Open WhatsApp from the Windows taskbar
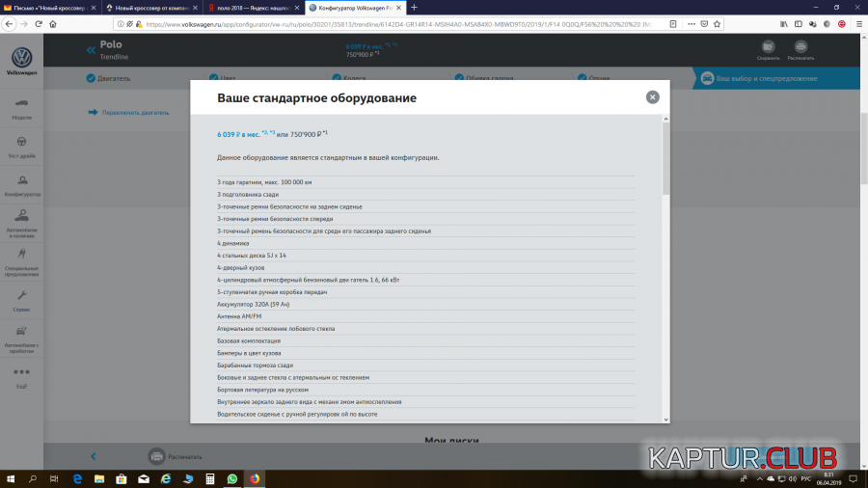868x488 pixels. tap(232, 478)
